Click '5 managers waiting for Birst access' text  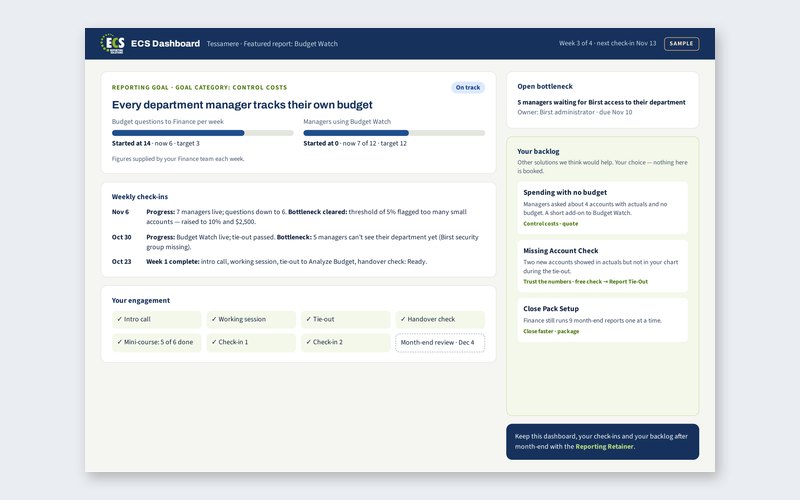(x=602, y=102)
